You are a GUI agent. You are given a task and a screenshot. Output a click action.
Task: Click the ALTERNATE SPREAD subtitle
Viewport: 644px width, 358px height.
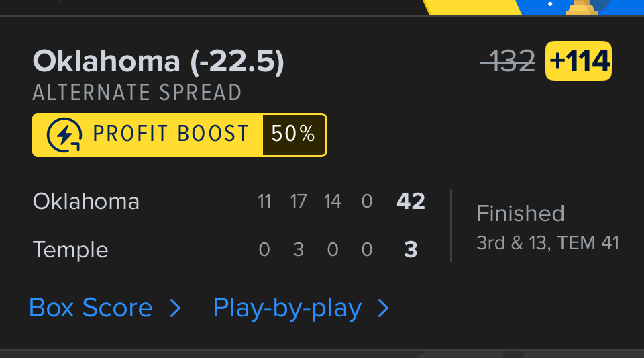[x=137, y=93]
